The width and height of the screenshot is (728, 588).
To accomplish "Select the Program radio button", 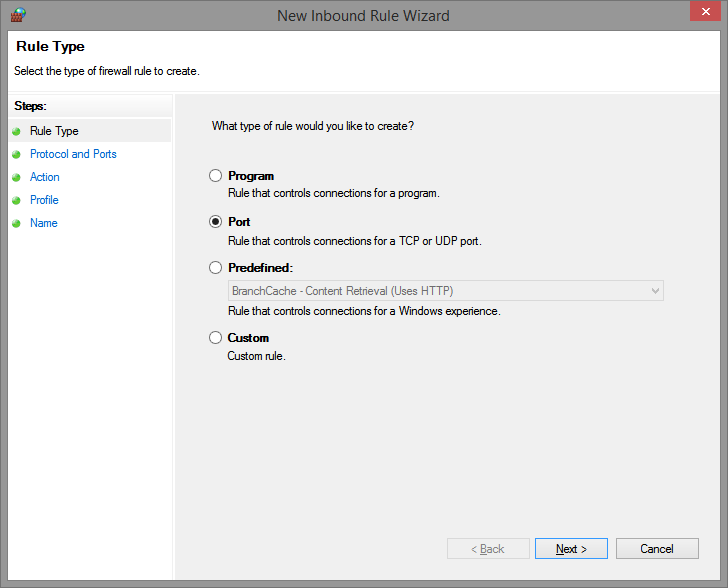I will click(215, 176).
